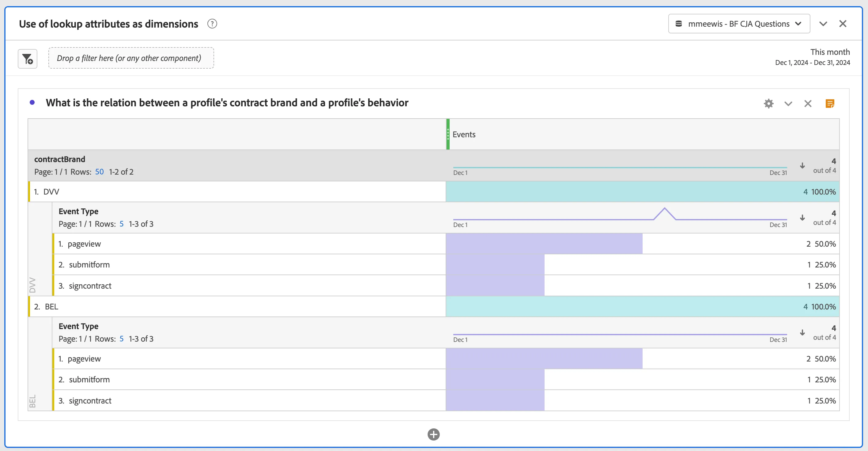Click the green Events column drag handle
This screenshot has height=451, width=868.
pos(448,134)
